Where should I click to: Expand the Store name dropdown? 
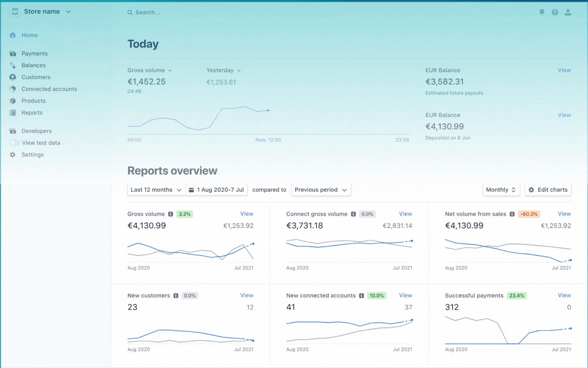(x=68, y=12)
